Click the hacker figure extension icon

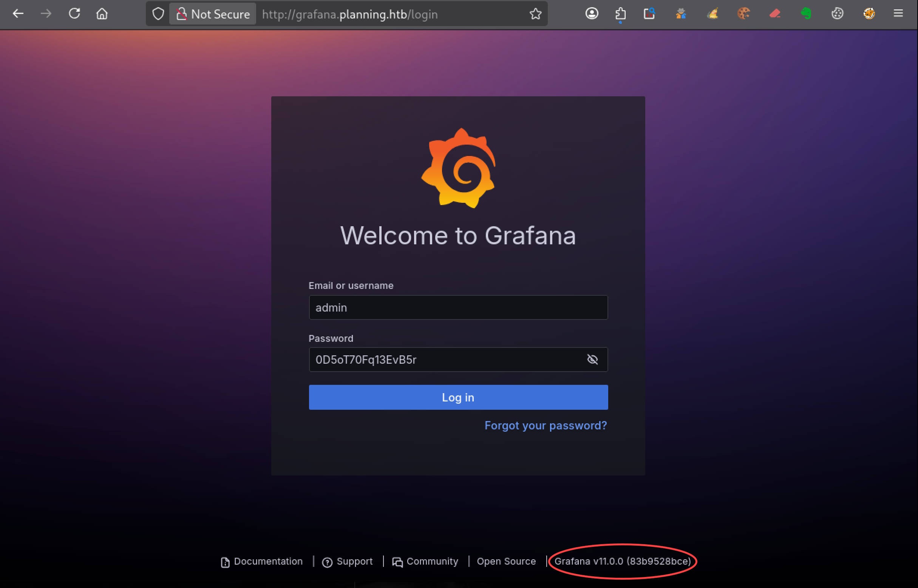click(681, 14)
